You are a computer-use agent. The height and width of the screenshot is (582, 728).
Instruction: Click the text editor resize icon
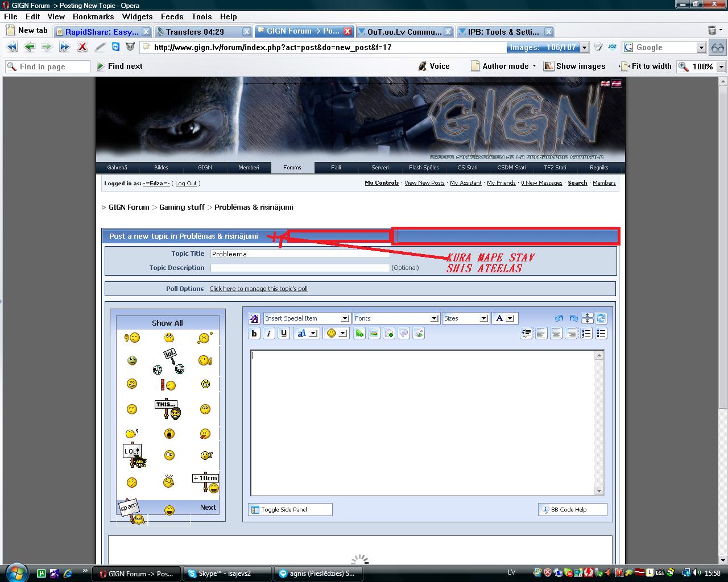point(587,318)
